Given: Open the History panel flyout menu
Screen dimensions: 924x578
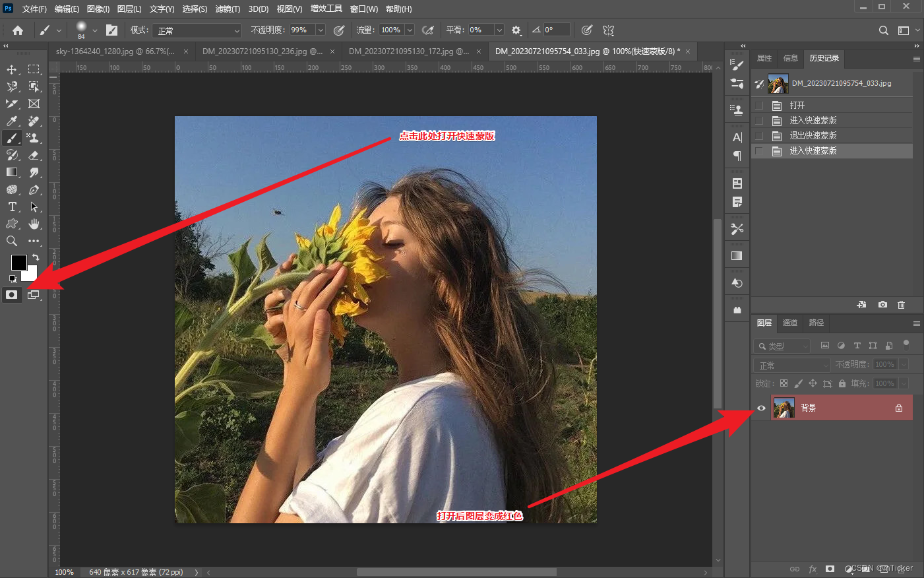Looking at the screenshot, I should [916, 59].
